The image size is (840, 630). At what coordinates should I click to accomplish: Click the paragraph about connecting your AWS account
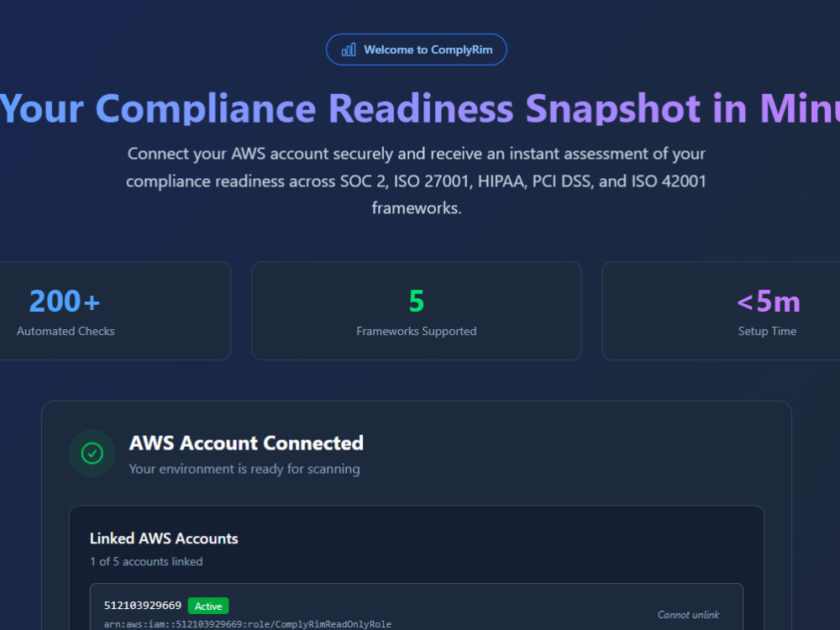point(417,181)
